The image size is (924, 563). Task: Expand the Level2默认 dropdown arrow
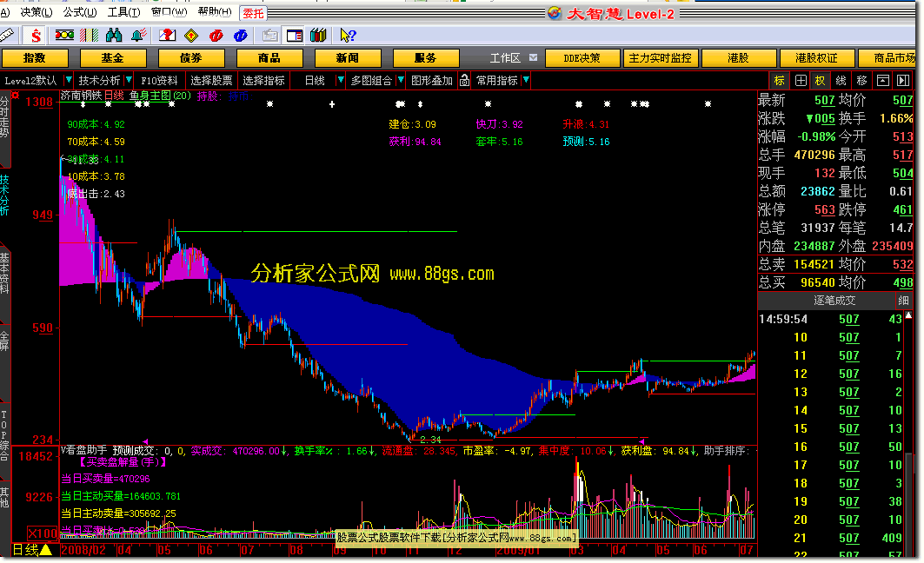(69, 80)
